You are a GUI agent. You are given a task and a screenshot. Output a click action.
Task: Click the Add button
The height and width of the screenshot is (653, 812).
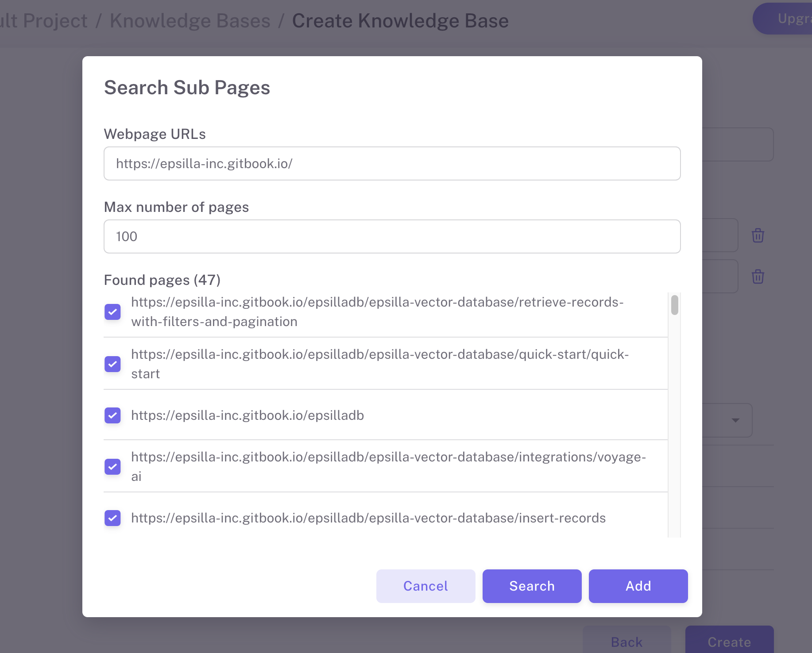[638, 586]
